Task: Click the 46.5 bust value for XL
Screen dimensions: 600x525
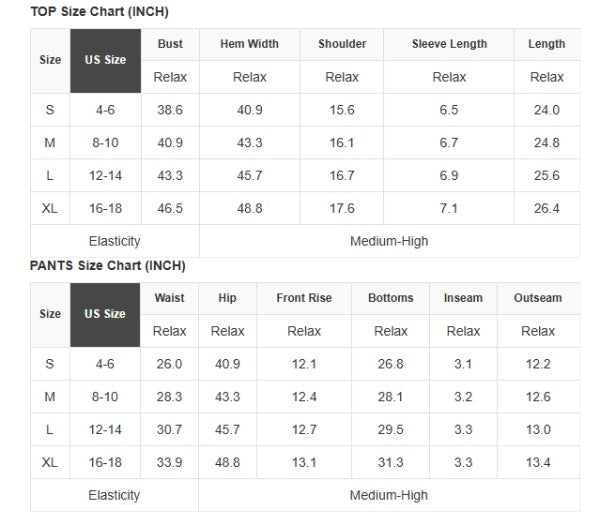Action: point(170,208)
